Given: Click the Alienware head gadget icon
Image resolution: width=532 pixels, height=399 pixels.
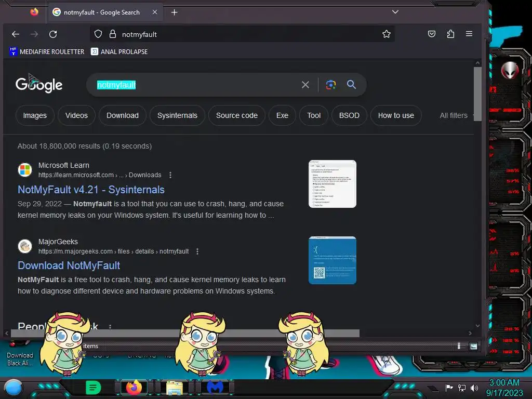Looking at the screenshot, I should pos(510,71).
